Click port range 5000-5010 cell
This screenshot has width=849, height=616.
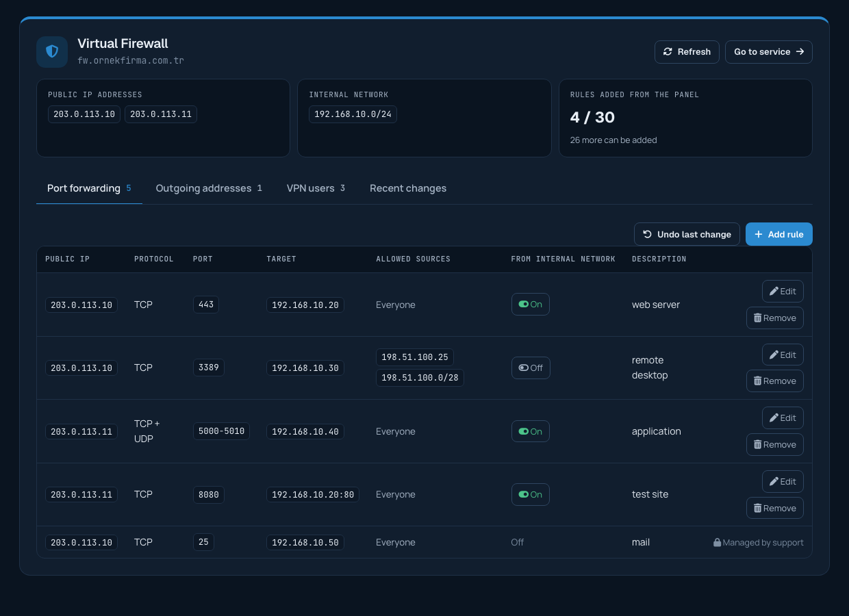click(x=222, y=431)
